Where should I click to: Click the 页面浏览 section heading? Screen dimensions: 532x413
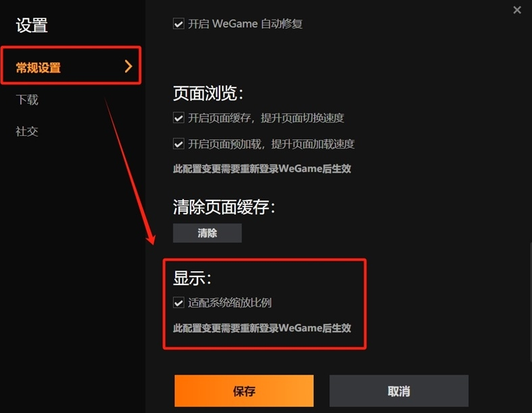[x=208, y=93]
